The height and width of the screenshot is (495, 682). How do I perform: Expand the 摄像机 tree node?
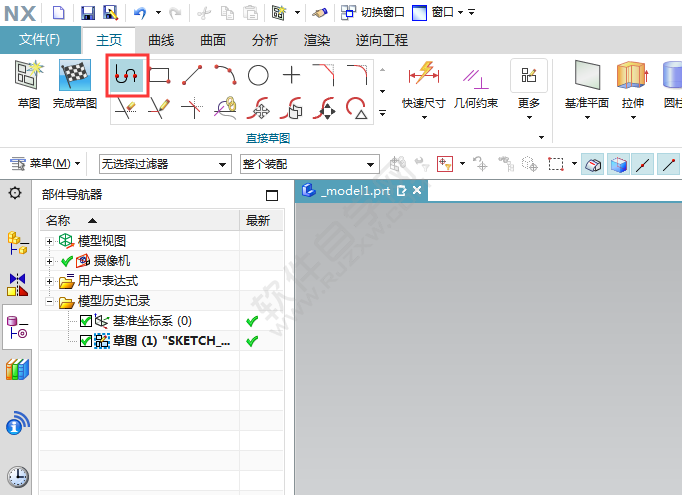click(x=50, y=261)
